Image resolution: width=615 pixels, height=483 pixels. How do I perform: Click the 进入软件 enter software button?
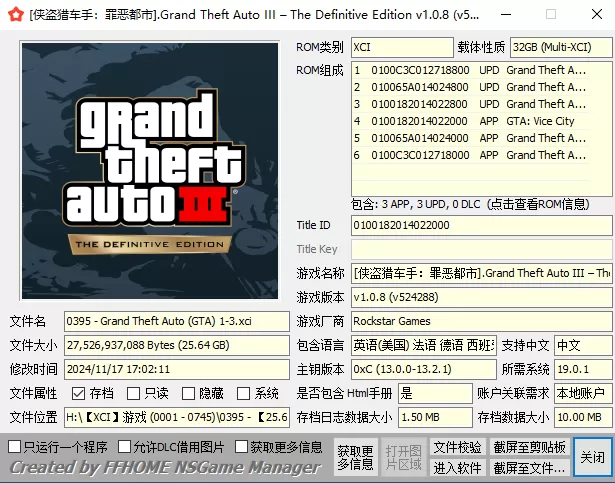pyautogui.click(x=457, y=467)
